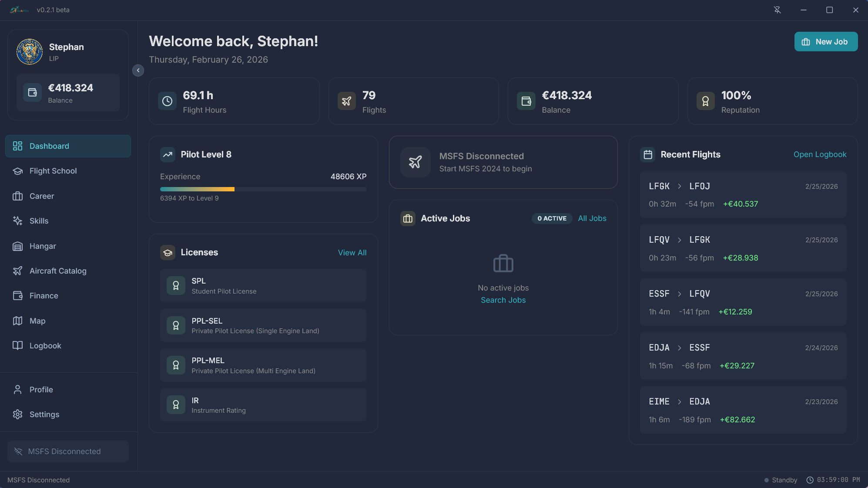Switch to the Dashboard view
This screenshot has height=488, width=868.
(49, 146)
